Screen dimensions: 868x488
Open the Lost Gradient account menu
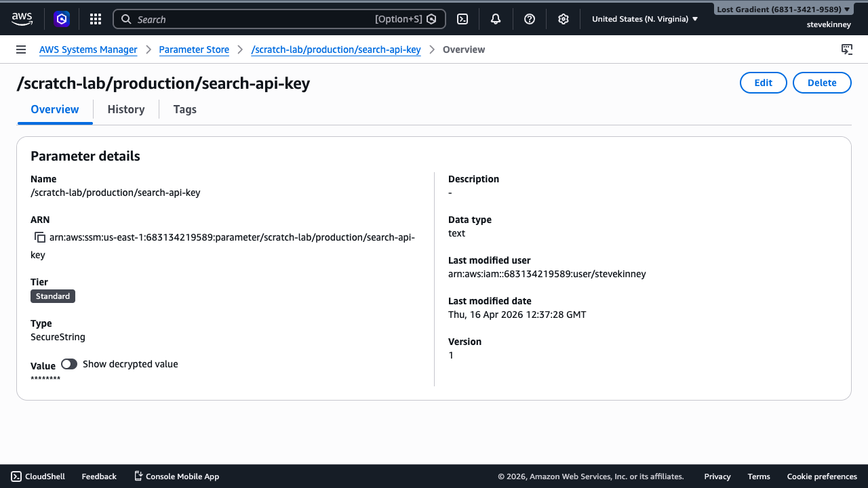point(783,9)
